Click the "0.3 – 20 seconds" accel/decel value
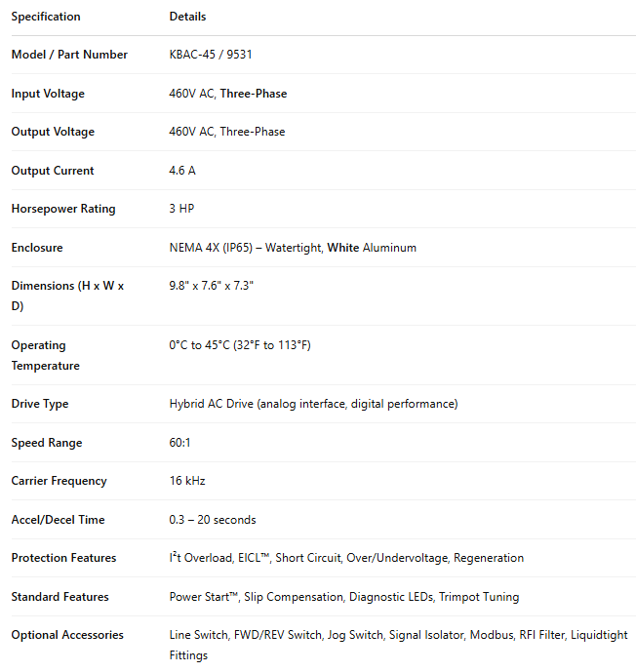This screenshot has width=636, height=672. (x=213, y=520)
